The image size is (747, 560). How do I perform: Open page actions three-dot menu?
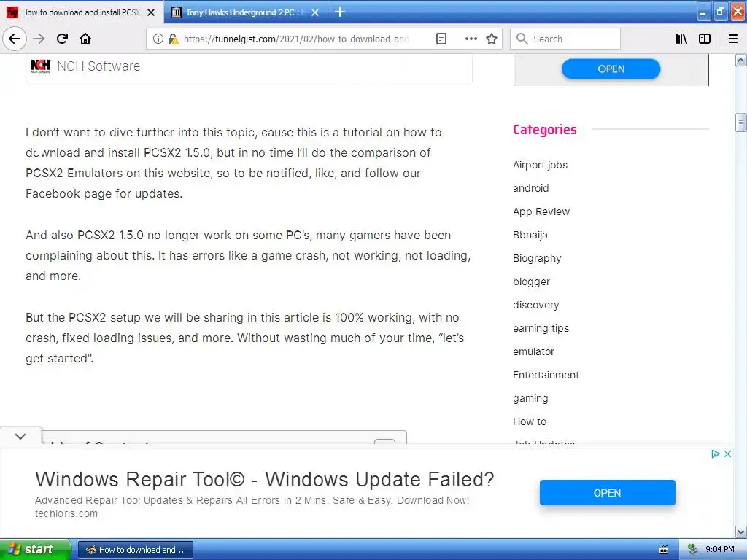coord(471,39)
